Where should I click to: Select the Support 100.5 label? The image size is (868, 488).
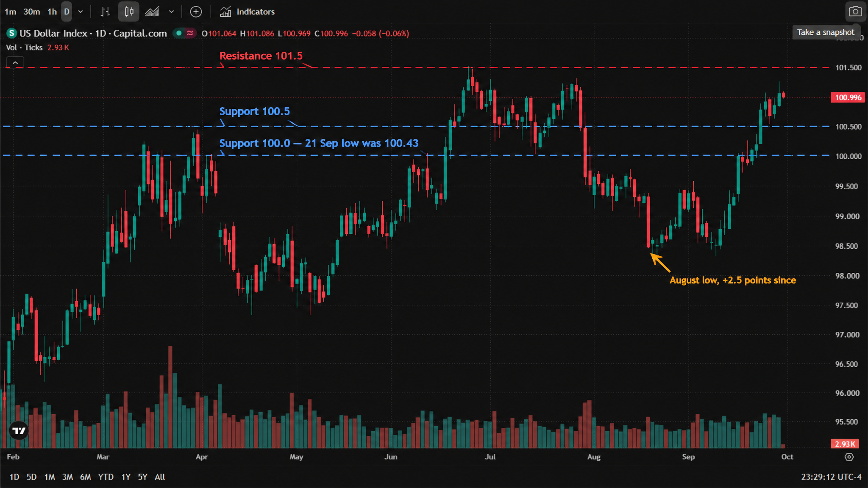pos(255,111)
